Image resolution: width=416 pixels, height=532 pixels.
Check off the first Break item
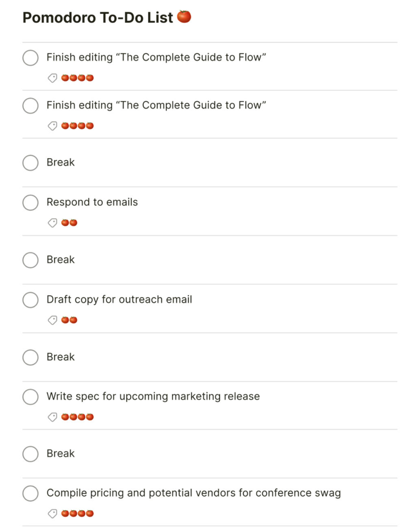click(x=30, y=162)
